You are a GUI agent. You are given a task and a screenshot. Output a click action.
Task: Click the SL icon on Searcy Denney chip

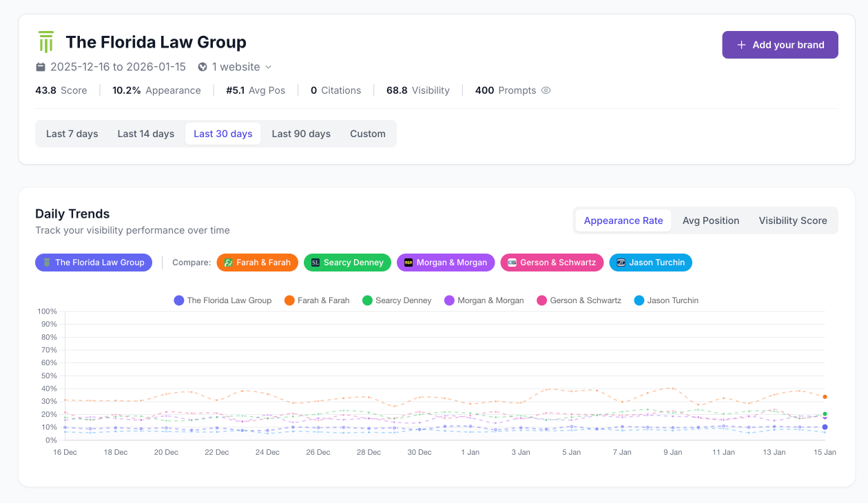pos(316,263)
